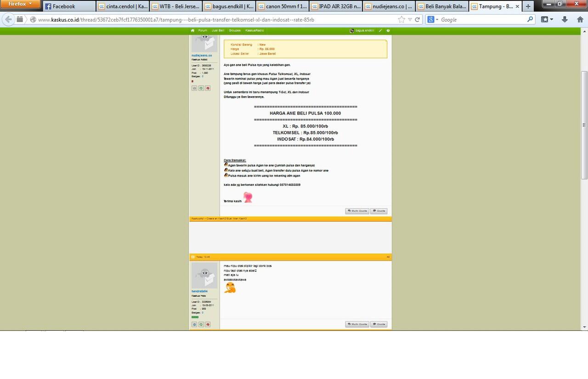Click the Google search input box
Screen dimensions: 588x379
point(482,20)
